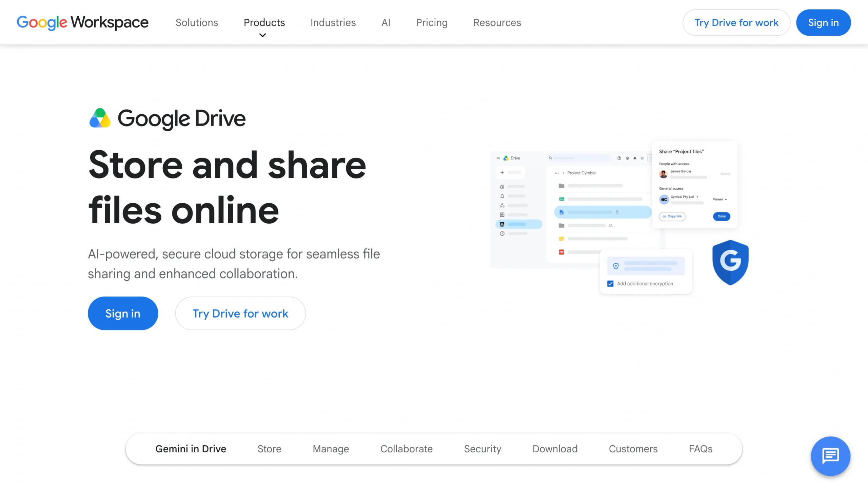Open the Industries menu in the navigation bar
The width and height of the screenshot is (868, 493).
333,22
